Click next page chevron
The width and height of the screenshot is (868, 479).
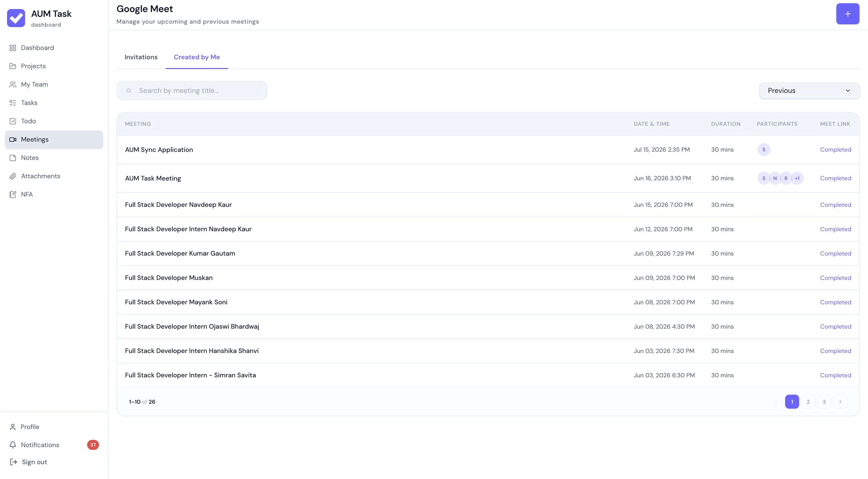tap(840, 401)
